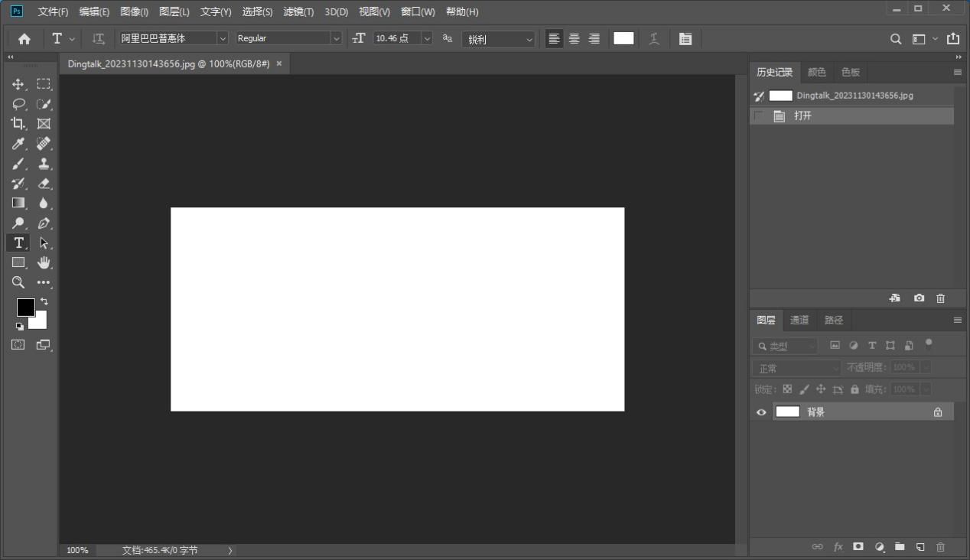The height and width of the screenshot is (560, 970).
Task: Switch to the 色板 tab
Action: tap(851, 72)
